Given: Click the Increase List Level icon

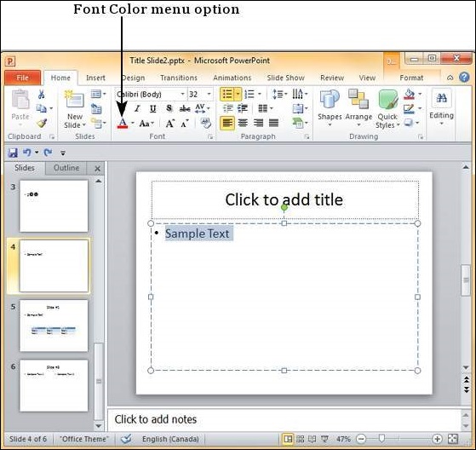Looking at the screenshot, I should (x=243, y=108).
